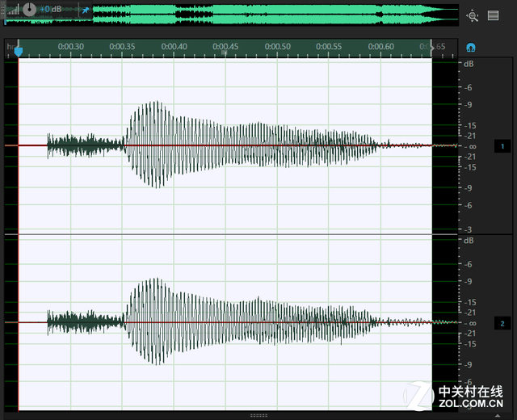Toggle channel 1 enable button

pos(502,146)
